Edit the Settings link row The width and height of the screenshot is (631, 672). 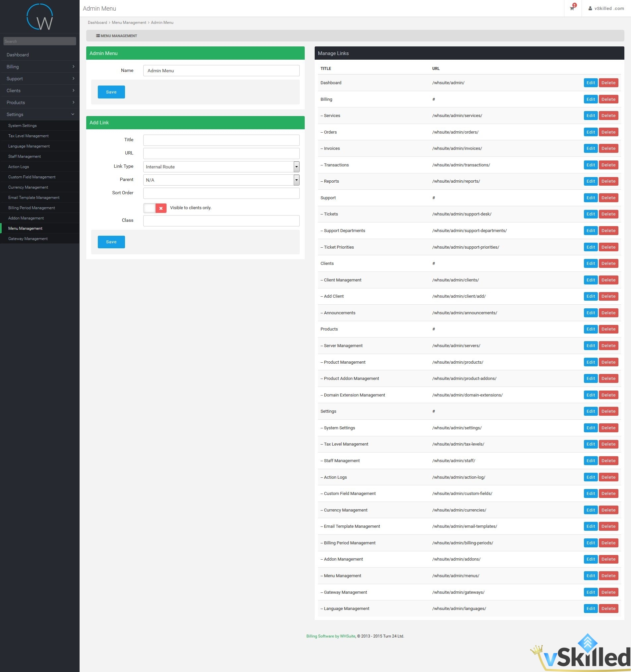point(591,411)
